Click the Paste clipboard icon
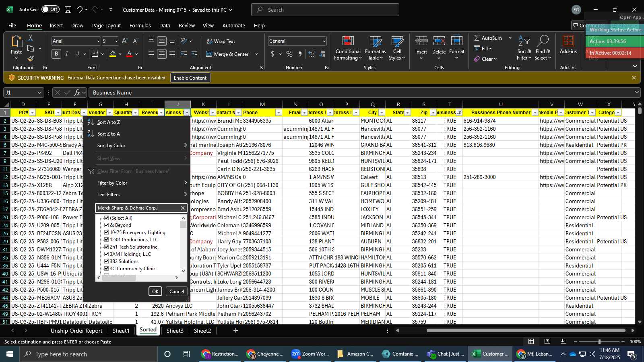Screen dimensions: 644x362 17,41
